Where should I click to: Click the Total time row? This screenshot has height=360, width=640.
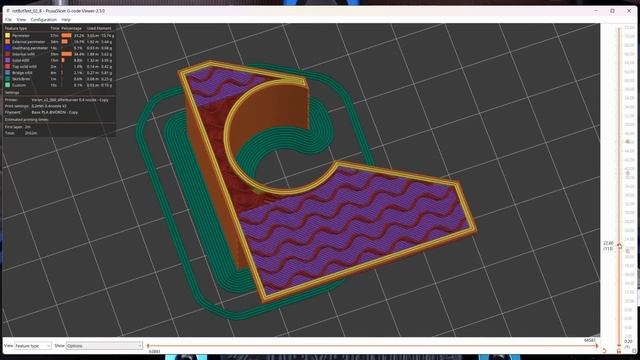pyautogui.click(x=20, y=133)
